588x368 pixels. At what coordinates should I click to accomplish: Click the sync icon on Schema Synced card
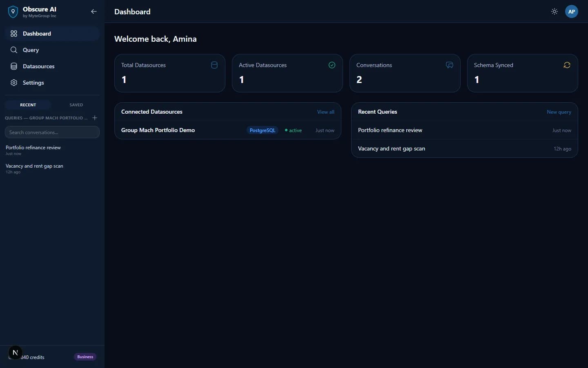pyautogui.click(x=567, y=65)
